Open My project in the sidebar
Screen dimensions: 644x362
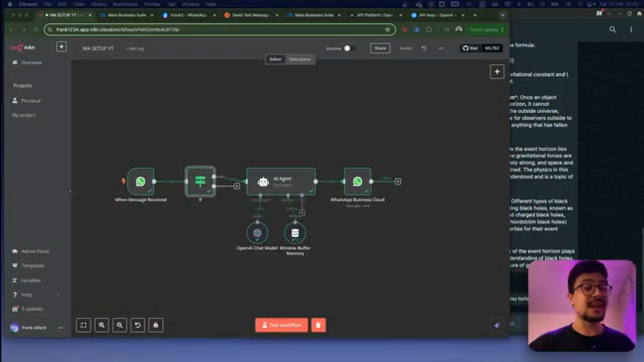pos(24,115)
